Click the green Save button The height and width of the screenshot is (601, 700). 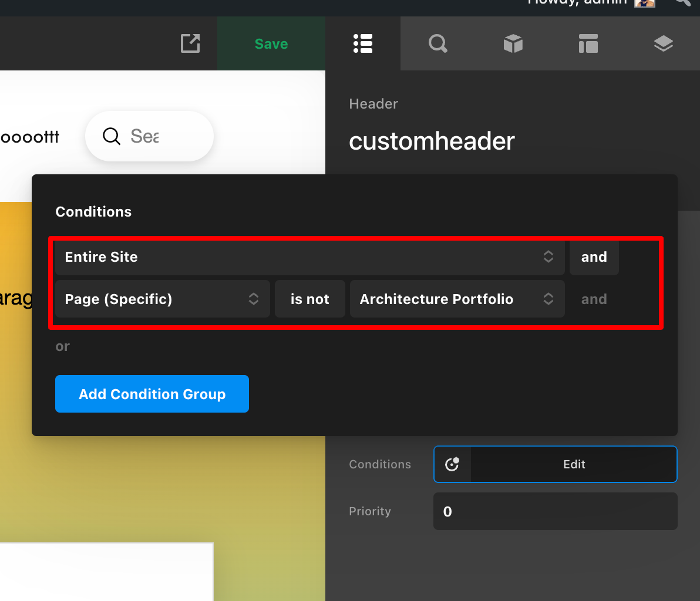click(271, 43)
